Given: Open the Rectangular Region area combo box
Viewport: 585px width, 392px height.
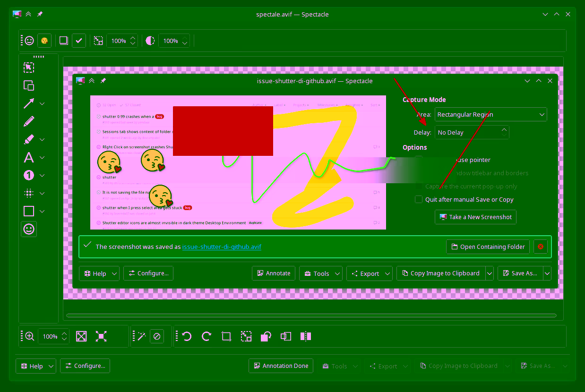Looking at the screenshot, I should pos(490,114).
